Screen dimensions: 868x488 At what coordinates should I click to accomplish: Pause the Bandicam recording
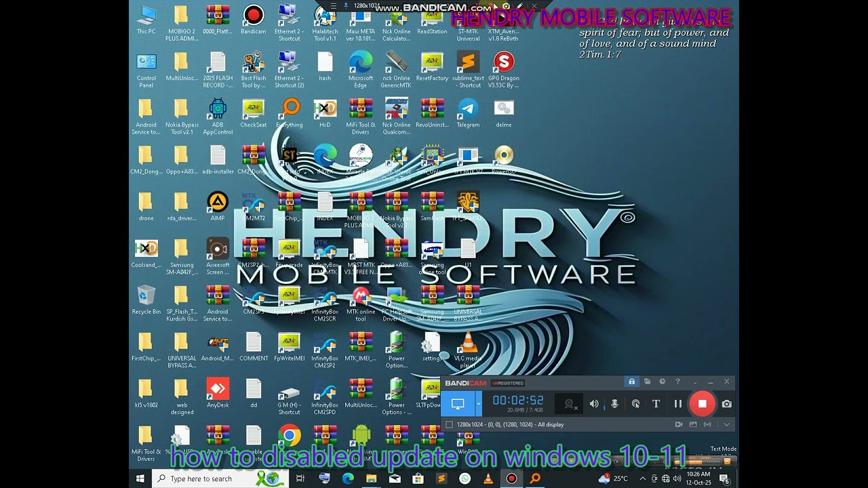click(678, 404)
